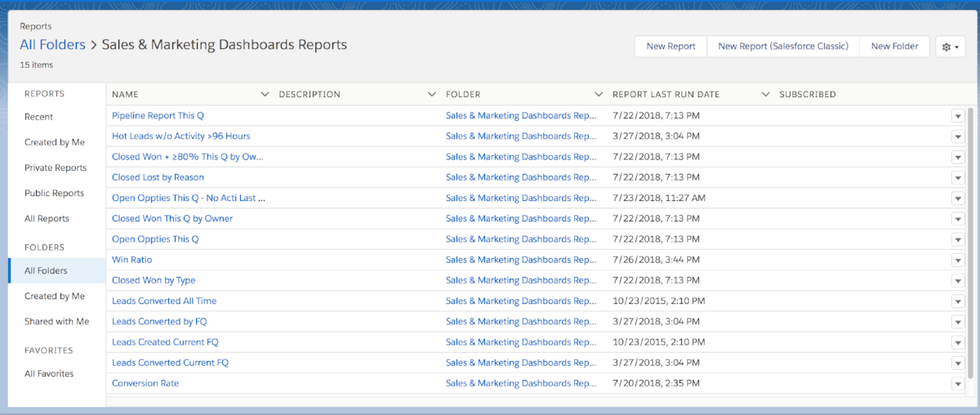Open row actions for Closed Won by Type

[958, 280]
